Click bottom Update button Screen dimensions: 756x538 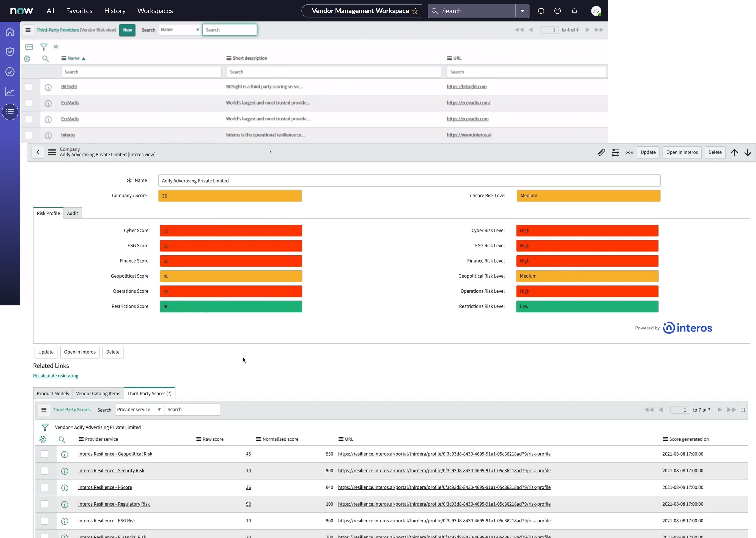click(46, 352)
